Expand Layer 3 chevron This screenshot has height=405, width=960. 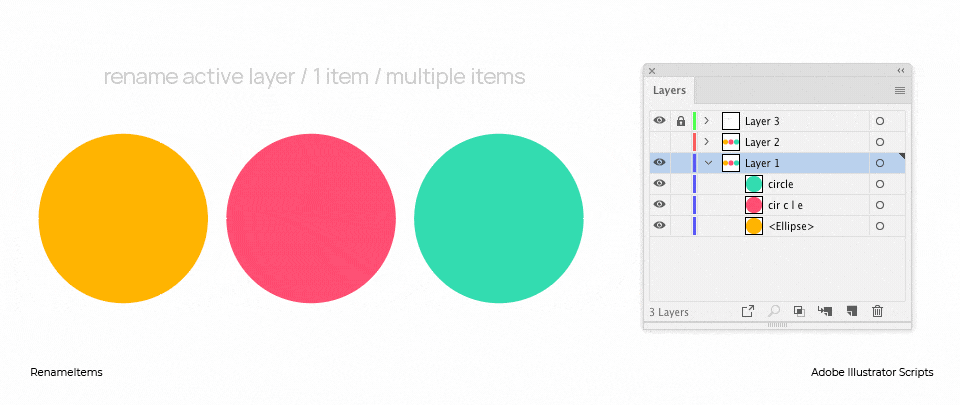[707, 121]
